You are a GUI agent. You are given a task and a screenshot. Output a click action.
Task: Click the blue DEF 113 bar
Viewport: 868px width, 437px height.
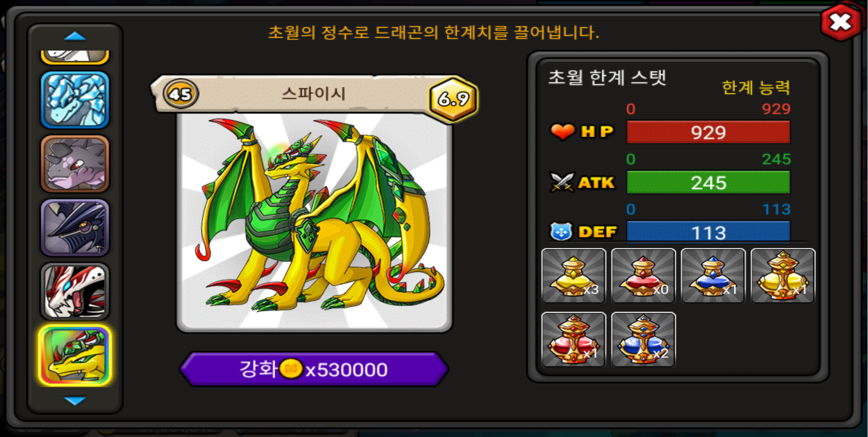click(x=708, y=231)
